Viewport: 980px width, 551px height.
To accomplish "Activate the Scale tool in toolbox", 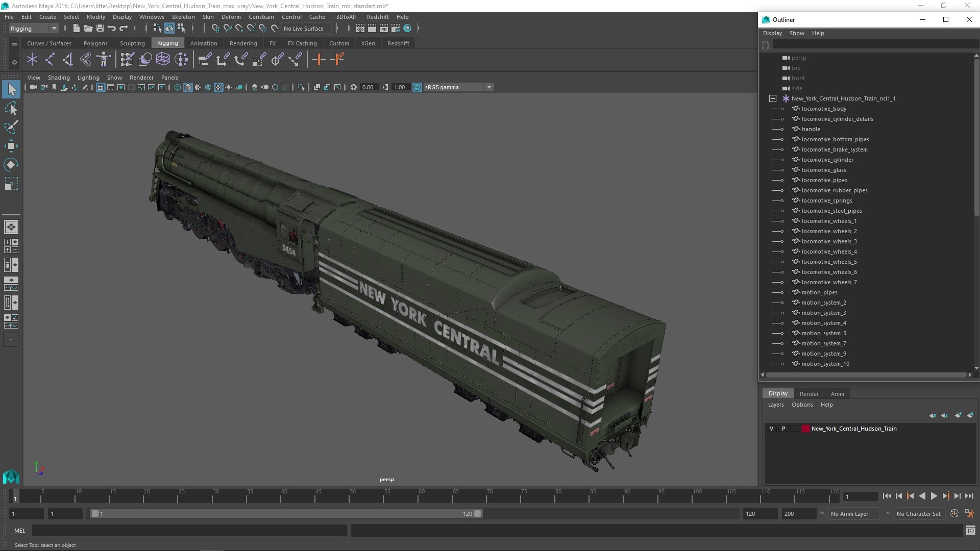I will pos(11,184).
